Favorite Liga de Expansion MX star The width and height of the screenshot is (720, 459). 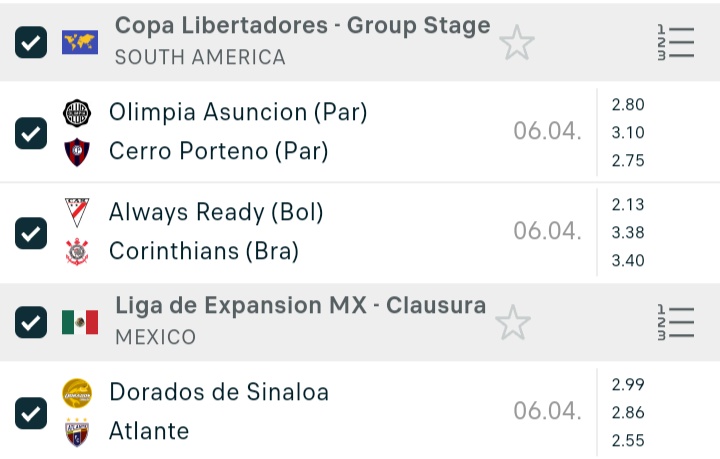513,322
